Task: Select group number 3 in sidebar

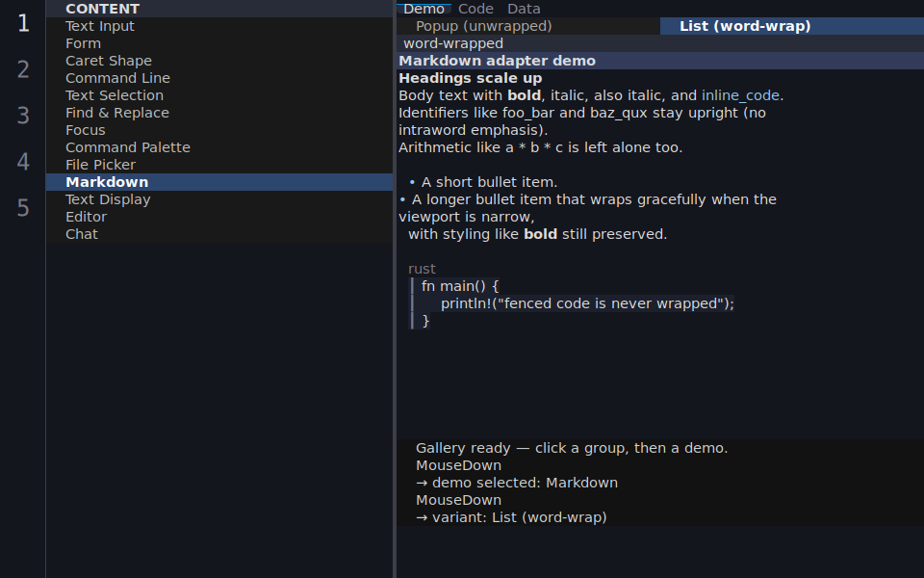Action: (23, 116)
